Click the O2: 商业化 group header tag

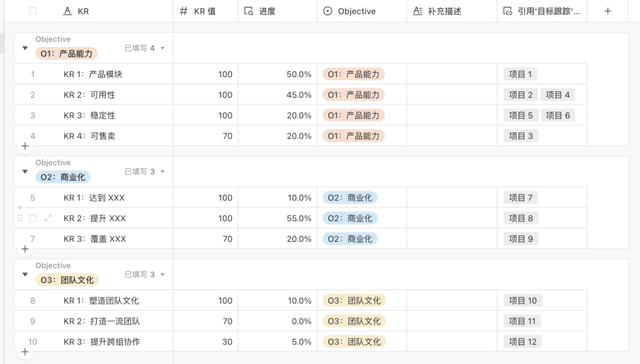click(x=63, y=177)
